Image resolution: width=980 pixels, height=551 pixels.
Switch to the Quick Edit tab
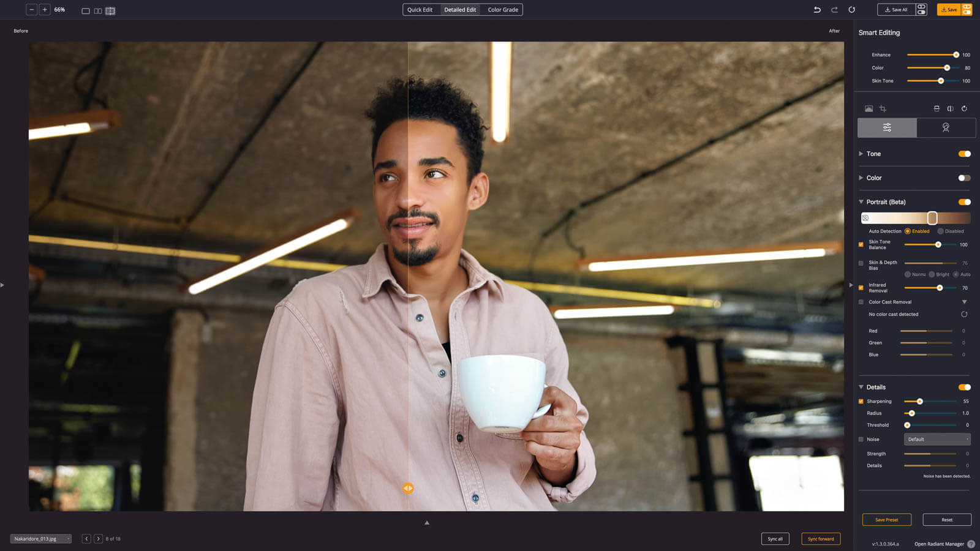tap(420, 10)
